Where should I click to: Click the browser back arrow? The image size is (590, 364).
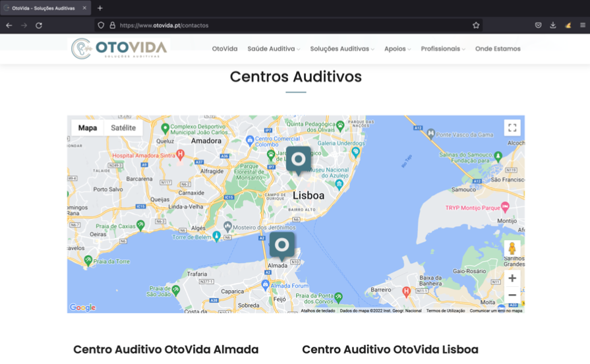pyautogui.click(x=9, y=25)
